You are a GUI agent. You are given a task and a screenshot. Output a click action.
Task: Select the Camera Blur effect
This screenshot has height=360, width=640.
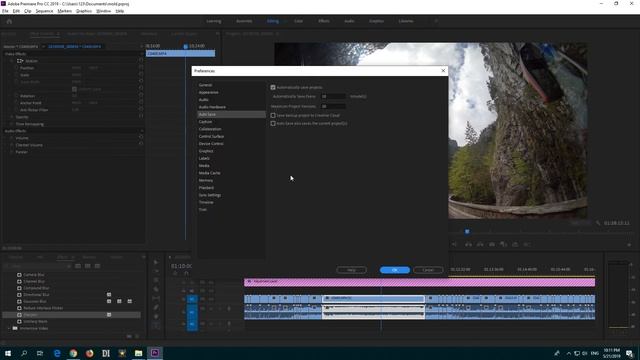coord(33,275)
